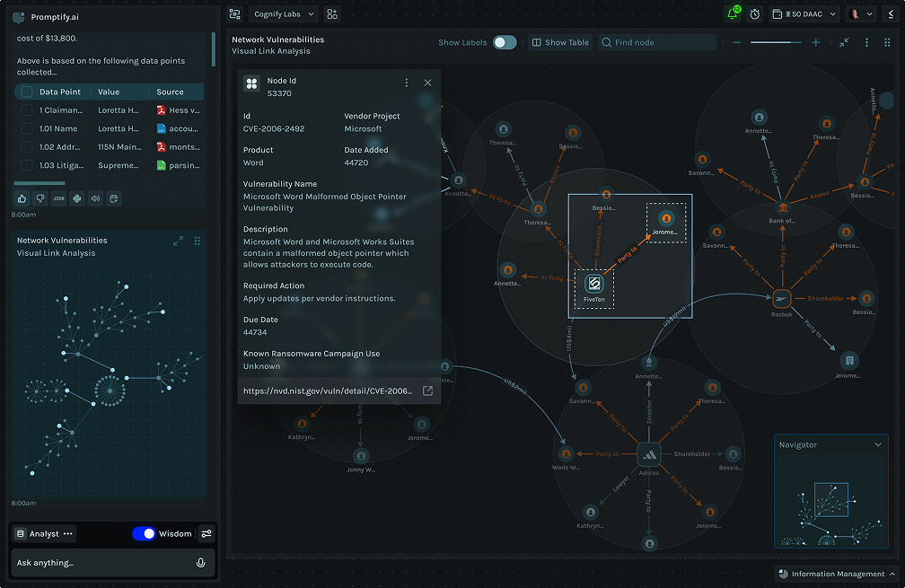The width and height of the screenshot is (905, 588).
Task: Select the FiveTen node
Action: [x=594, y=284]
